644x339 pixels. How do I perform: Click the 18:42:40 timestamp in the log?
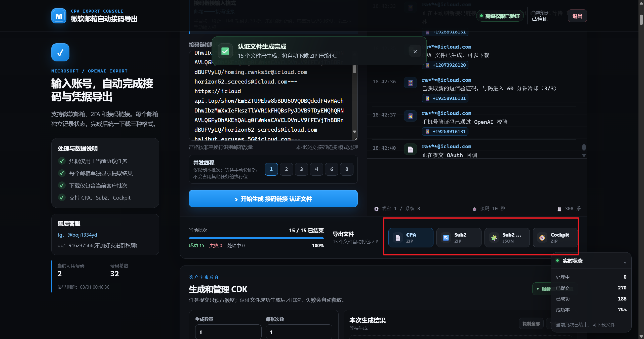click(384, 148)
